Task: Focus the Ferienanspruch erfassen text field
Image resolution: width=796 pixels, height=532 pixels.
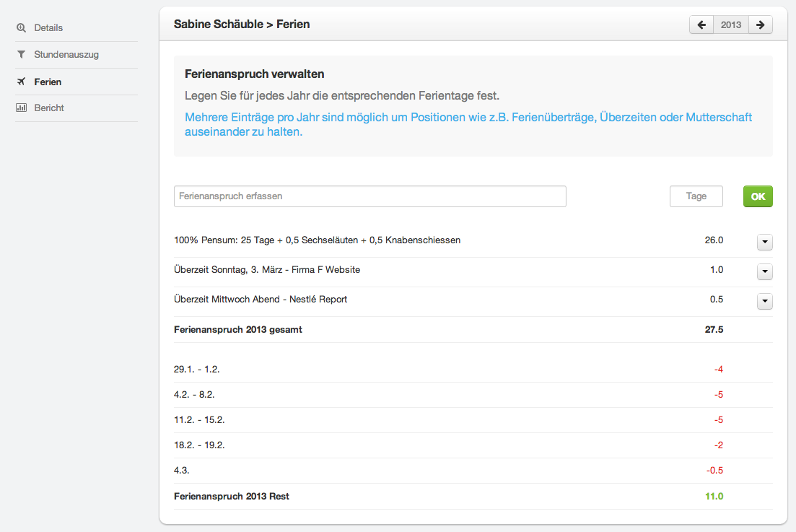Action: (370, 196)
